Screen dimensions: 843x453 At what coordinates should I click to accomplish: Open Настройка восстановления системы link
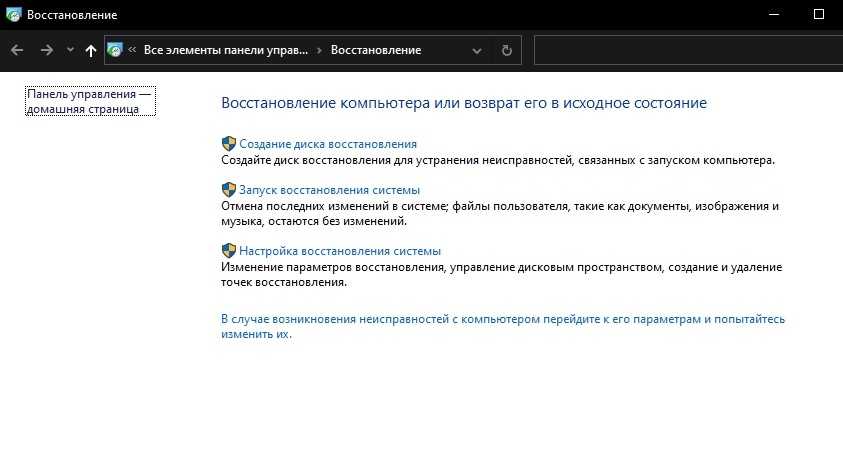click(340, 251)
